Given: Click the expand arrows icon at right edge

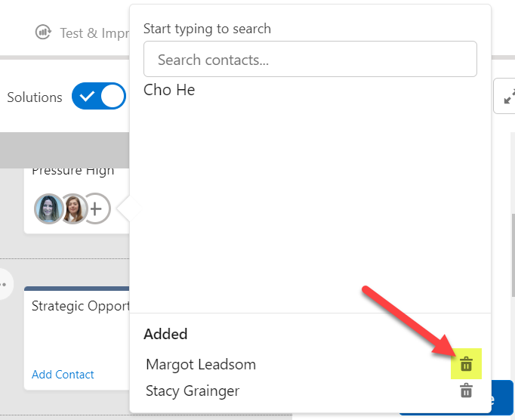Looking at the screenshot, I should coord(506,97).
